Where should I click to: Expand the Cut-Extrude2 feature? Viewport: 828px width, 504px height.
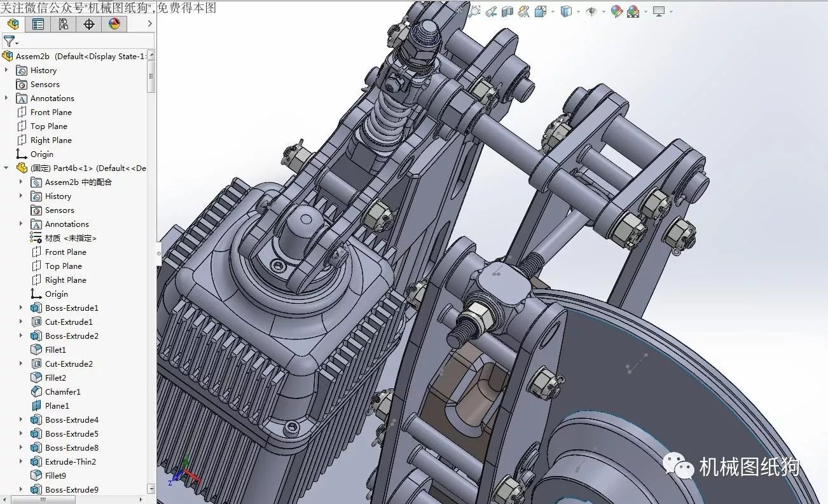coord(22,364)
